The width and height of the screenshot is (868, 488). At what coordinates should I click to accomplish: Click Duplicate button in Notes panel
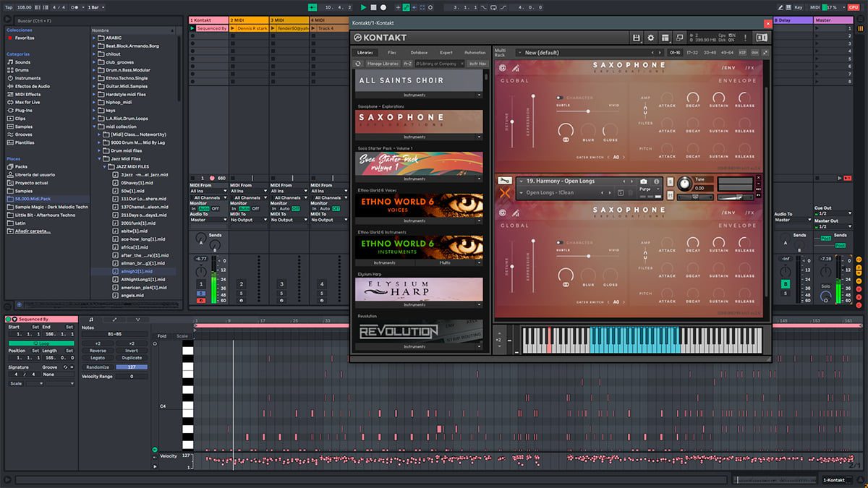132,358
